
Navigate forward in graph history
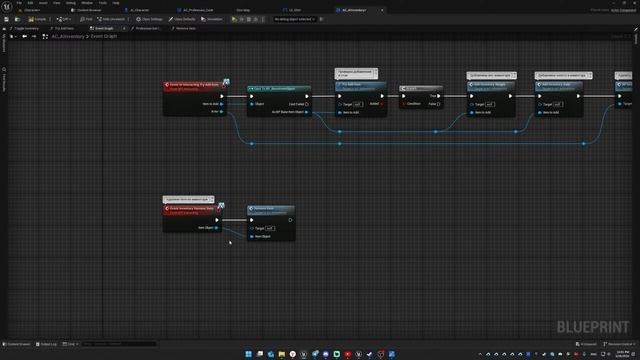point(34,36)
